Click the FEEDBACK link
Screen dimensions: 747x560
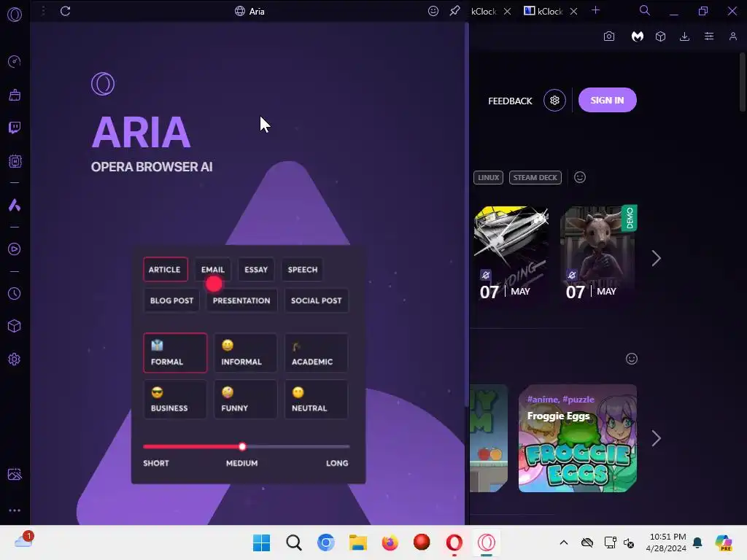click(x=510, y=101)
